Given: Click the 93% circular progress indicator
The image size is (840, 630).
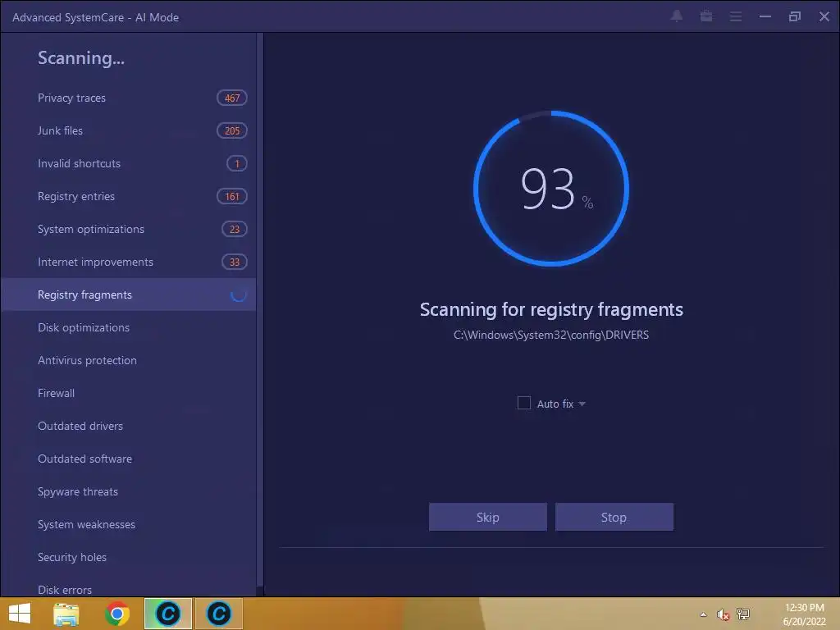Looking at the screenshot, I should pyautogui.click(x=551, y=188).
